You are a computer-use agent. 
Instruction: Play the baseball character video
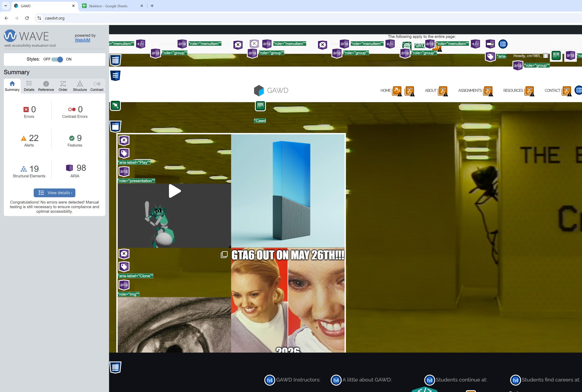point(174,191)
